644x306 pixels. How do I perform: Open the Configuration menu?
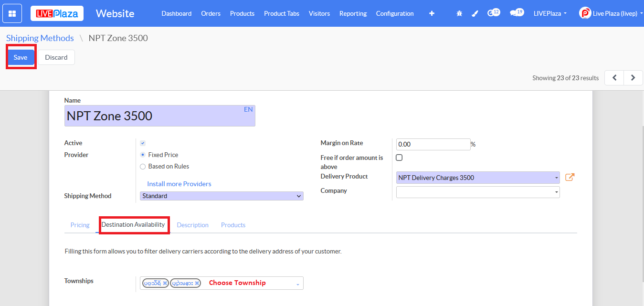(x=395, y=13)
